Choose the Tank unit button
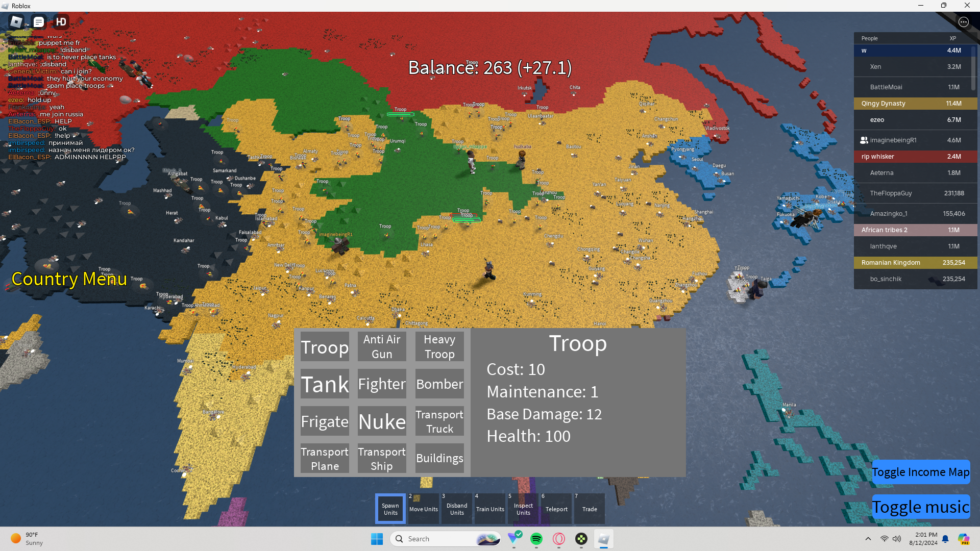Screen dimensions: 980x551 [x=325, y=384]
